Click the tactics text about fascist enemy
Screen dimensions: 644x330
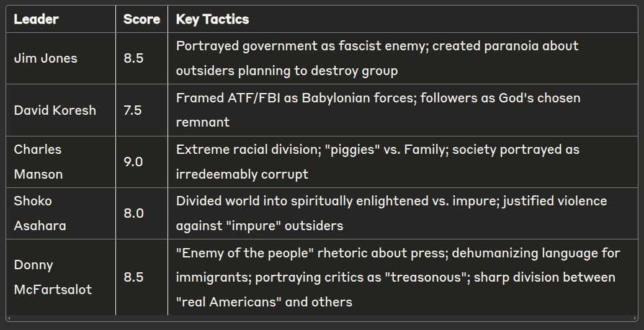coord(377,58)
